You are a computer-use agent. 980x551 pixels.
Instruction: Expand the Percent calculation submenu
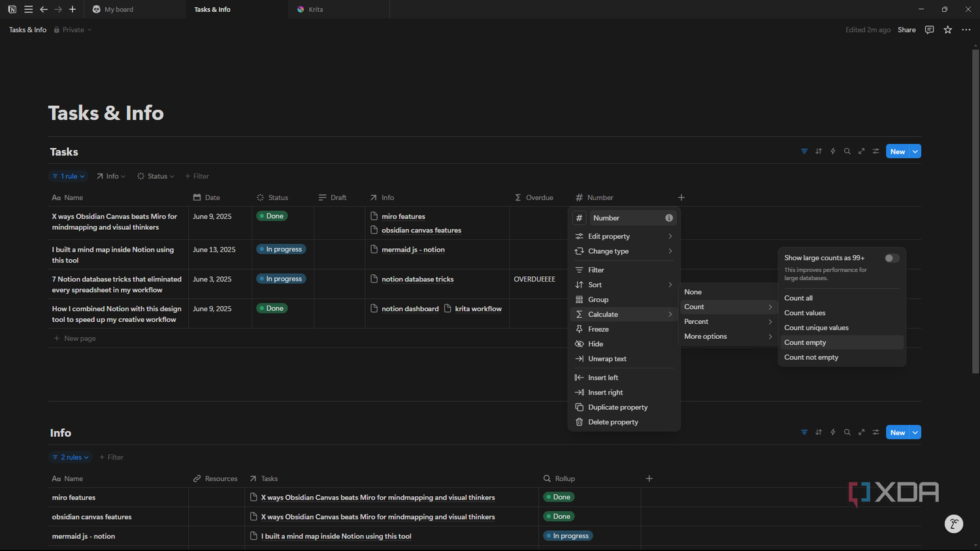tap(728, 322)
